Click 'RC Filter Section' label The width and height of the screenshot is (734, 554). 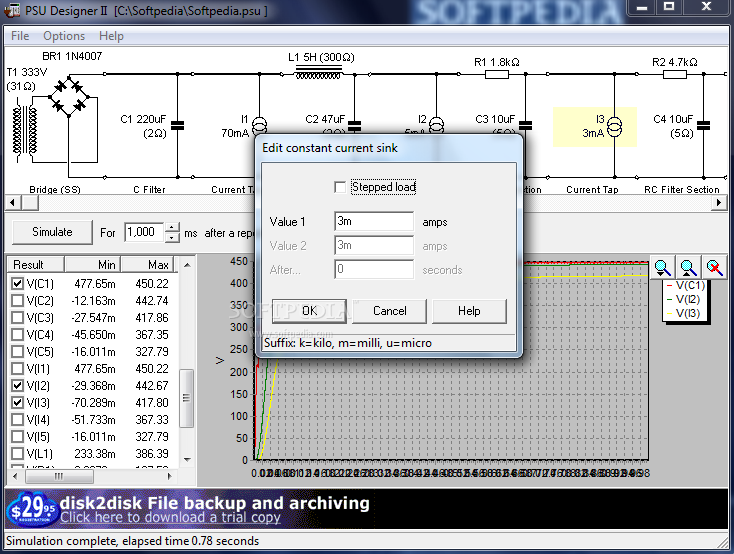pyautogui.click(x=682, y=189)
